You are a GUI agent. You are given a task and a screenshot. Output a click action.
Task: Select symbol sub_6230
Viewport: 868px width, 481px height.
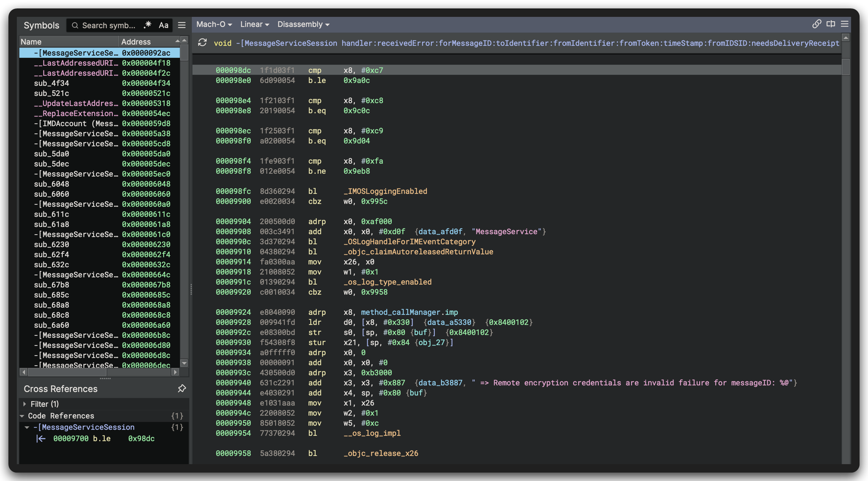tap(99, 245)
